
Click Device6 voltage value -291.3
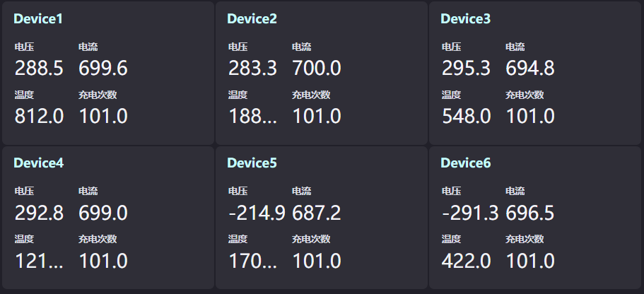click(469, 213)
